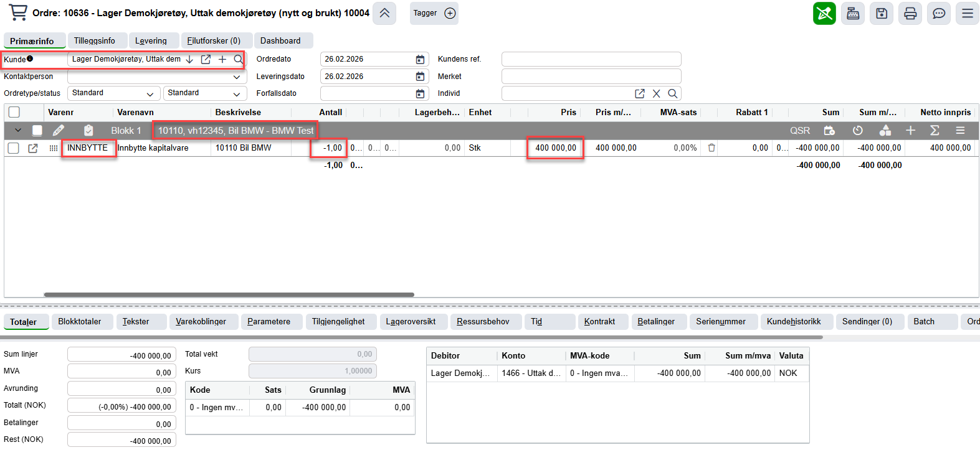Add a tag with the Tagger plus button
980x455 pixels.
450,13
